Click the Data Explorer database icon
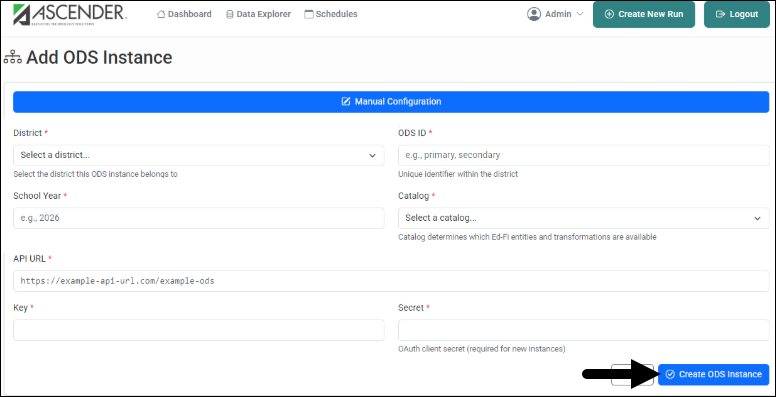This screenshot has height=397, width=776. click(x=230, y=14)
